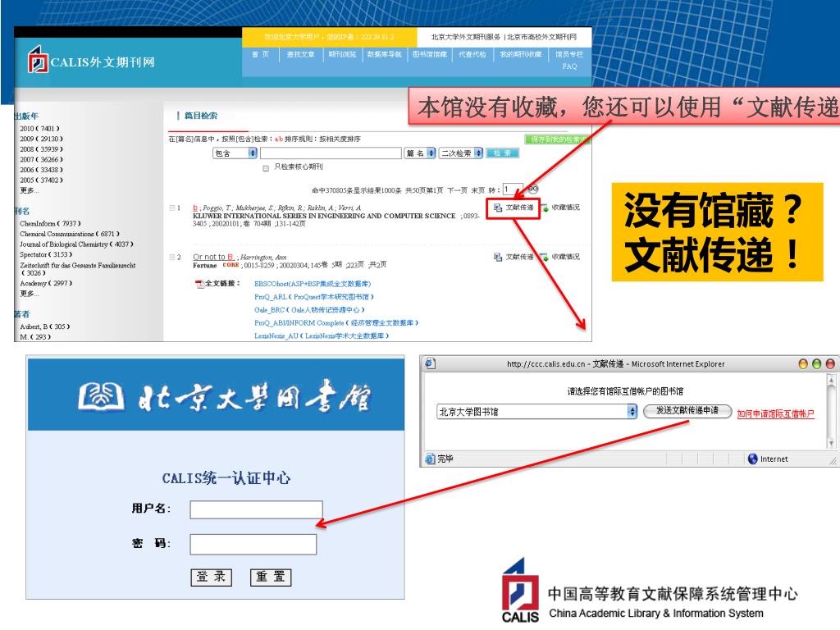Click the 完毕 status icon in the popup status bar
This screenshot has height=630, width=840.
click(430, 459)
